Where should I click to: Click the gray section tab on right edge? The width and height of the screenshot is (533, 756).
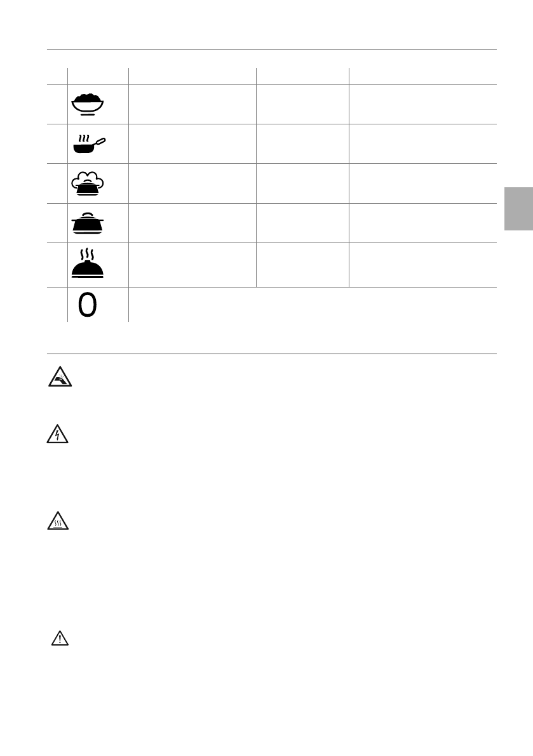[518, 209]
